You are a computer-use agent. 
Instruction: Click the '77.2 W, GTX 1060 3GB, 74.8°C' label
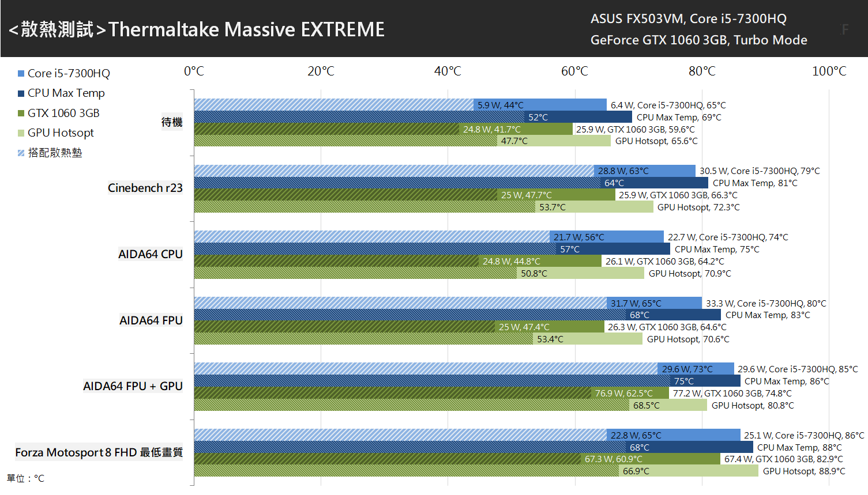coord(732,393)
